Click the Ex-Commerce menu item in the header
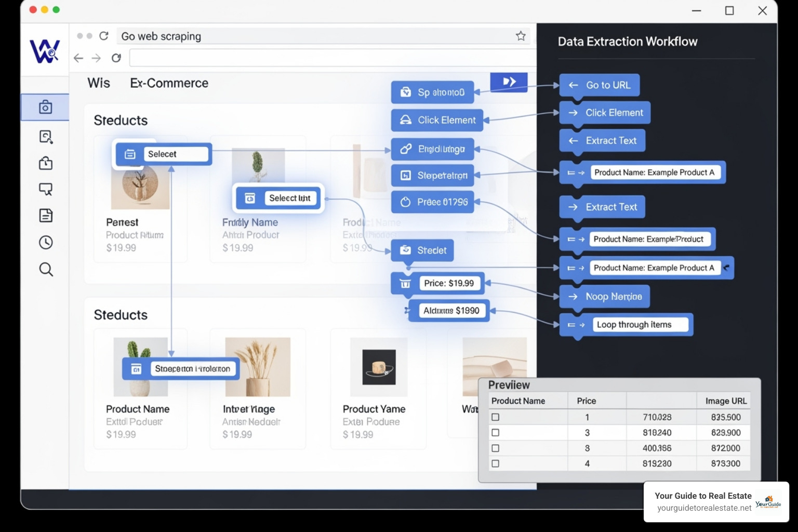 point(169,83)
